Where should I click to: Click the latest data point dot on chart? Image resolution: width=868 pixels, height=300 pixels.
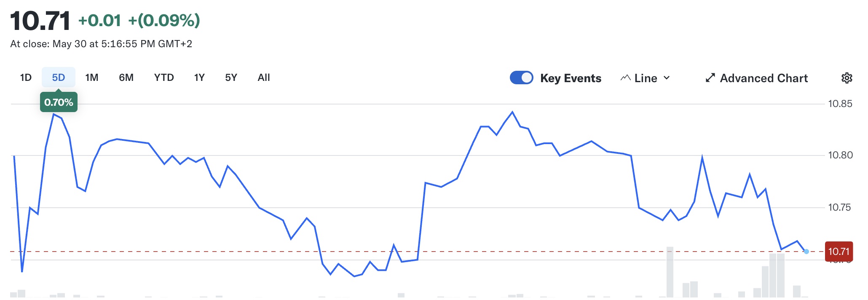point(806,252)
